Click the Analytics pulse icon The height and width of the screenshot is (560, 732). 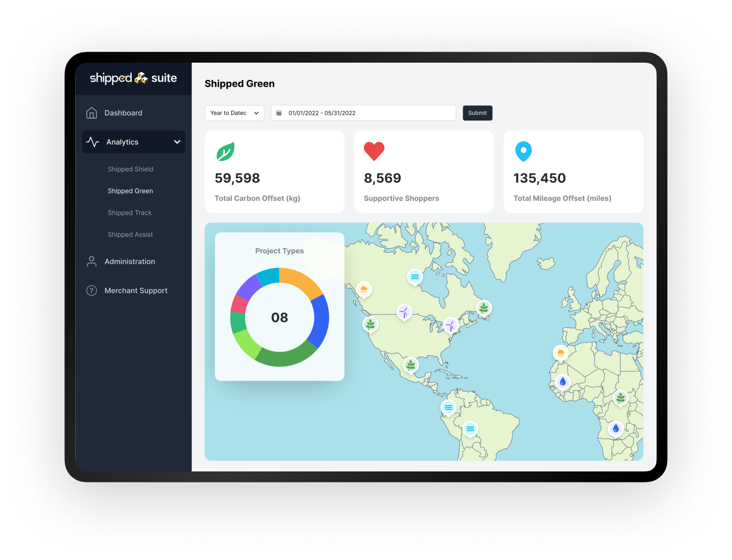coord(93,142)
